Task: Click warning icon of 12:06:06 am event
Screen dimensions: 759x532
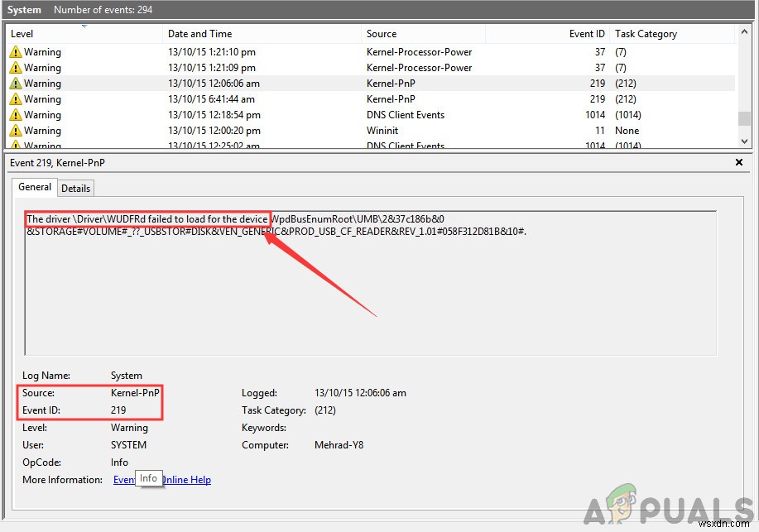Action: [x=16, y=84]
